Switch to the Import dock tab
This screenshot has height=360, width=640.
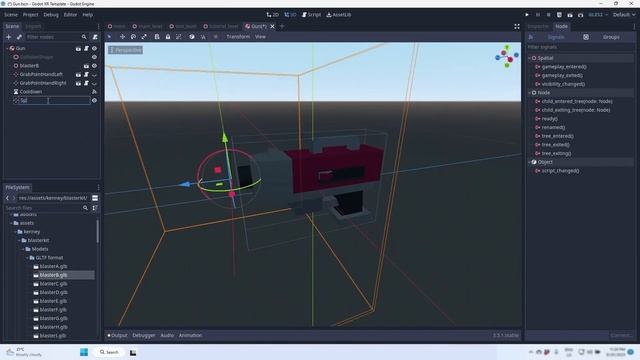click(33, 26)
